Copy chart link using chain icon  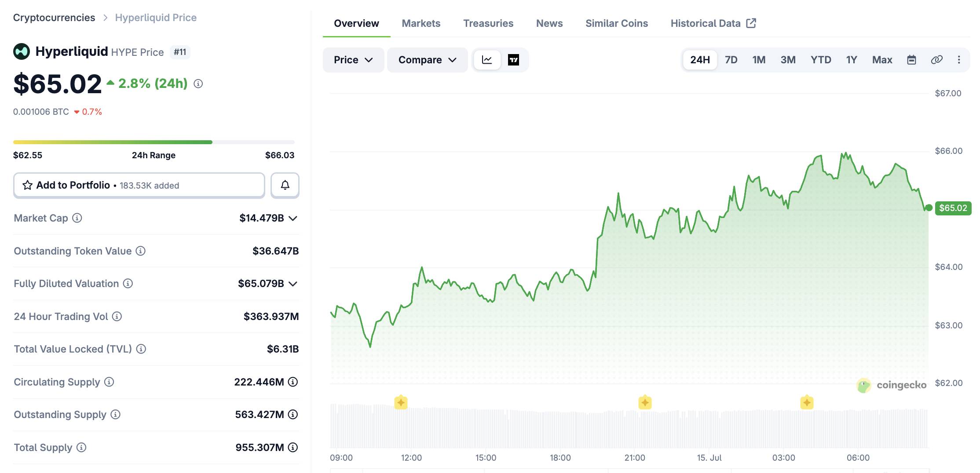tap(937, 60)
